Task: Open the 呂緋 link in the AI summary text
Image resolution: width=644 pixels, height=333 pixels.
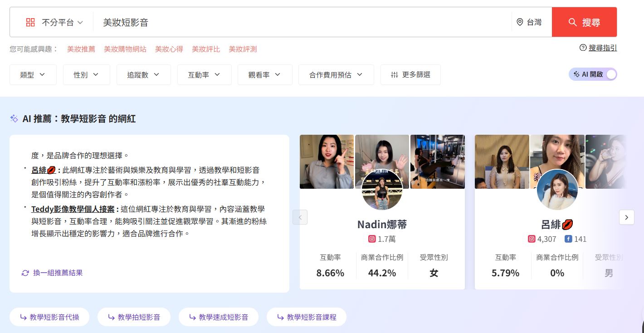Action: (44, 170)
